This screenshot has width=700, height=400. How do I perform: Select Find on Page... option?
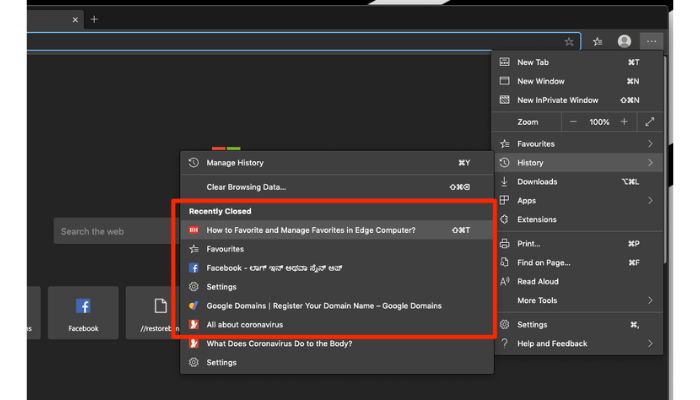[576, 262]
